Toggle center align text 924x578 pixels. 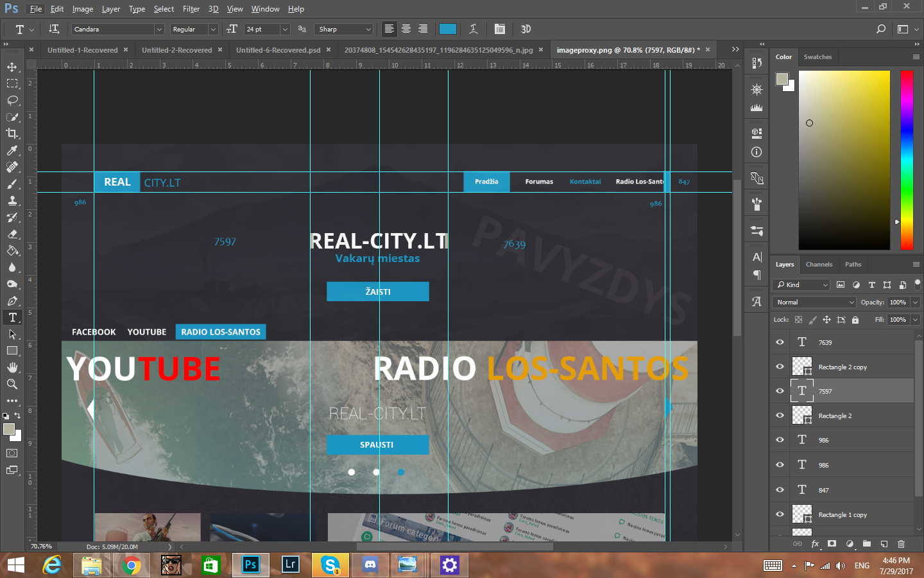point(406,29)
